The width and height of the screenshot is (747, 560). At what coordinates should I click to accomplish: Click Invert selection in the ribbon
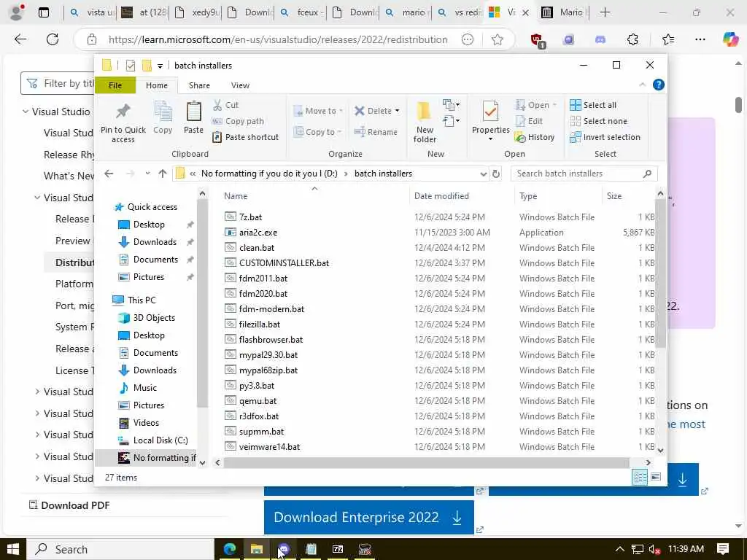coord(605,137)
